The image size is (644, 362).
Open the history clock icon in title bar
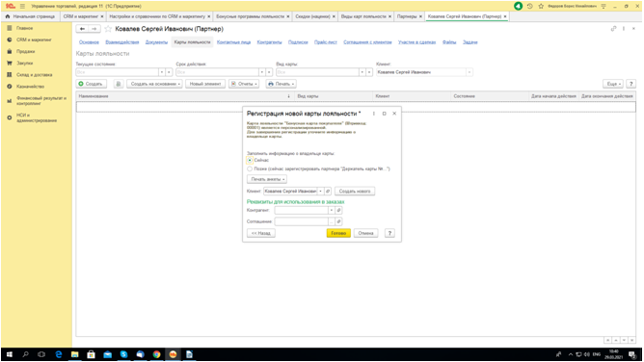(530, 6)
